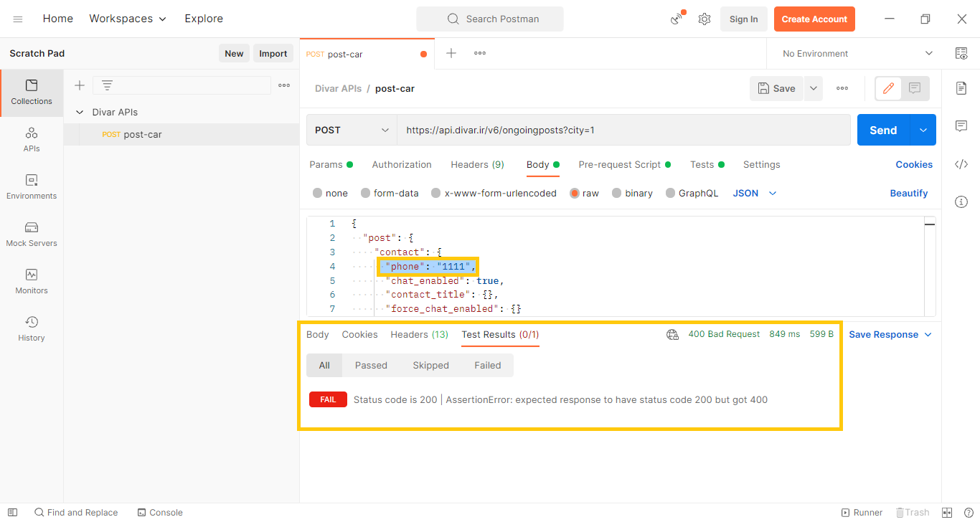Open the request Cookies link
This screenshot has width=980, height=522.
coord(914,164)
